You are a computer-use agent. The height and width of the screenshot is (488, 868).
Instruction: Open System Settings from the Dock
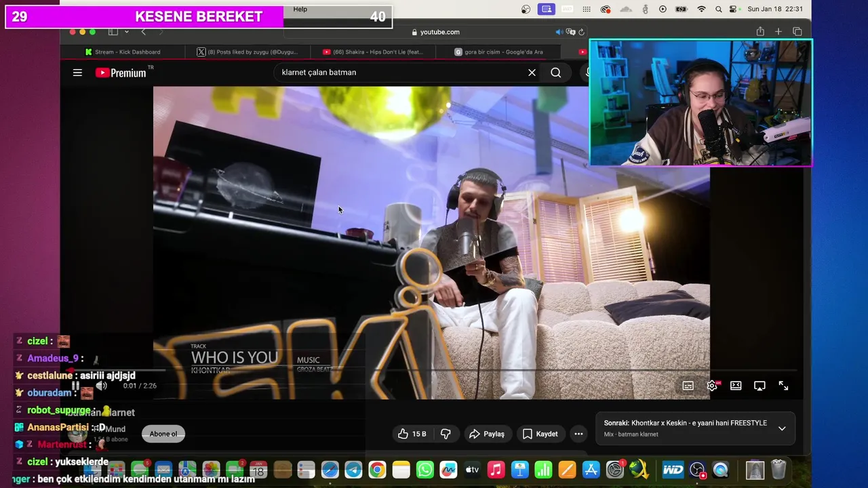(614, 469)
